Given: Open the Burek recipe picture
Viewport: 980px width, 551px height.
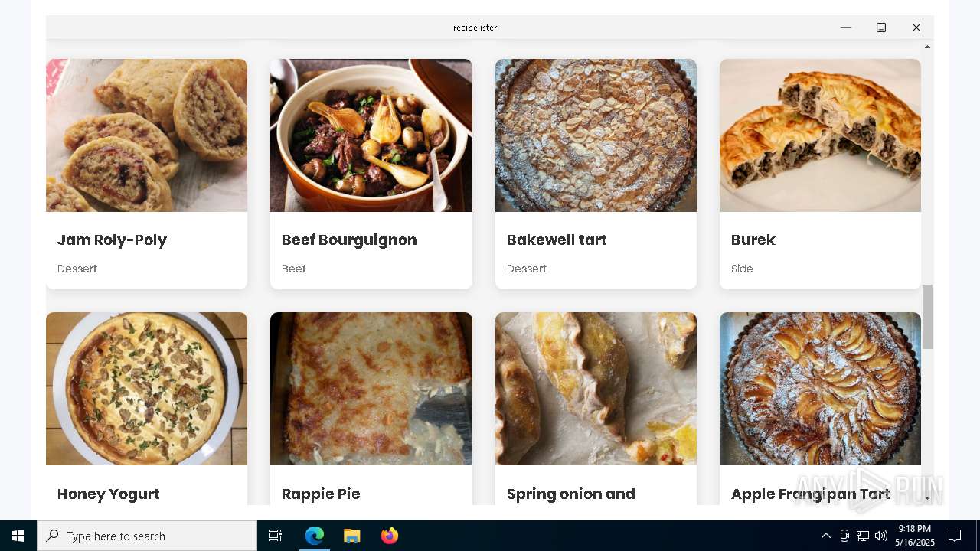Looking at the screenshot, I should [820, 135].
